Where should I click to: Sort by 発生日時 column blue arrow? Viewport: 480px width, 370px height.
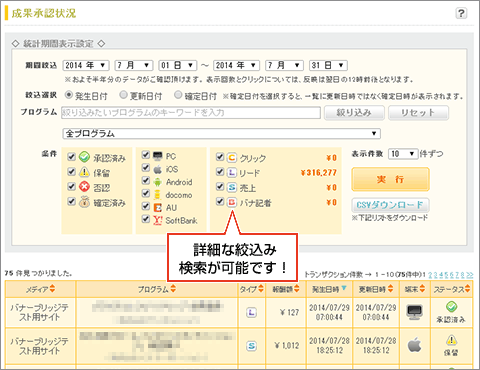tap(344, 288)
